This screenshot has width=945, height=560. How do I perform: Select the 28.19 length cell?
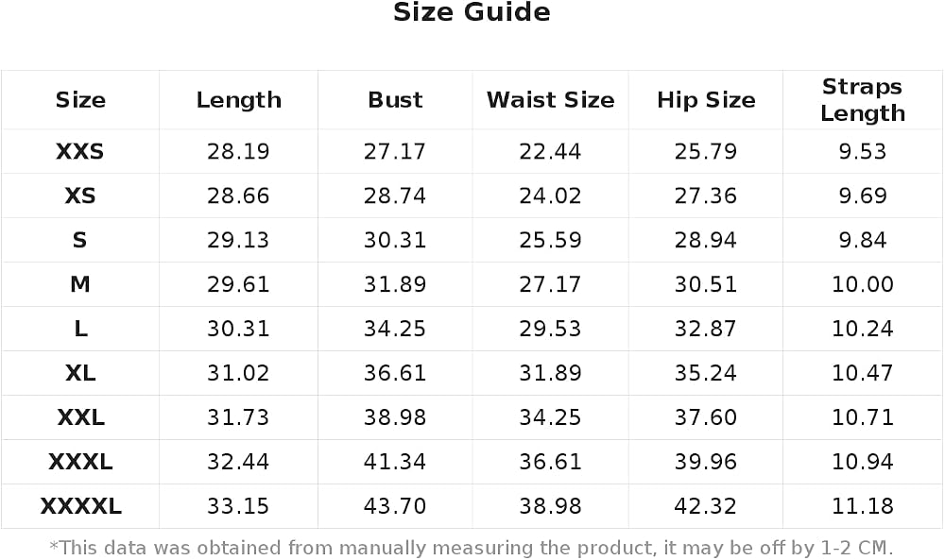click(x=238, y=151)
